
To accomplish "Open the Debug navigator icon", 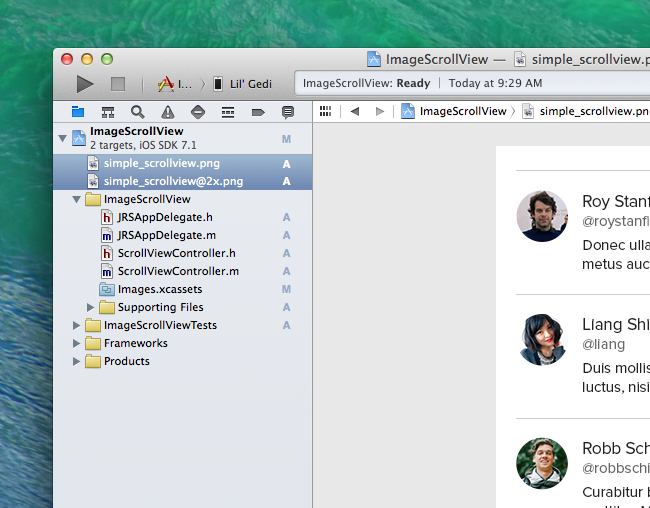I will coord(227,112).
